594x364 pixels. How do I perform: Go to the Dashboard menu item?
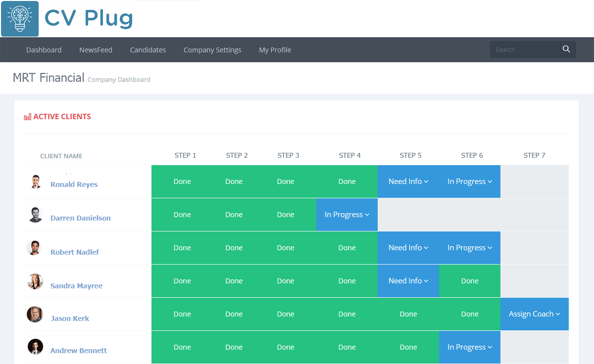[44, 50]
